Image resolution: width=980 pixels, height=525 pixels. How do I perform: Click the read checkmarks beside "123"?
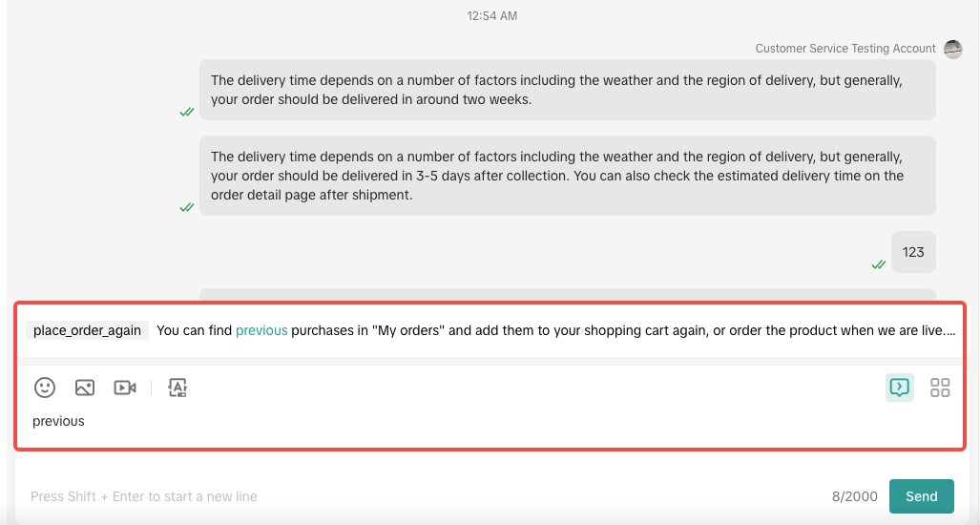pyautogui.click(x=879, y=264)
